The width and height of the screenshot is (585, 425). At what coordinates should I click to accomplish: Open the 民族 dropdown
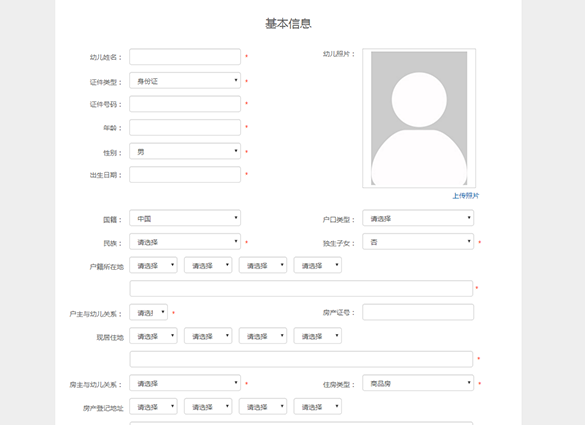pos(185,242)
